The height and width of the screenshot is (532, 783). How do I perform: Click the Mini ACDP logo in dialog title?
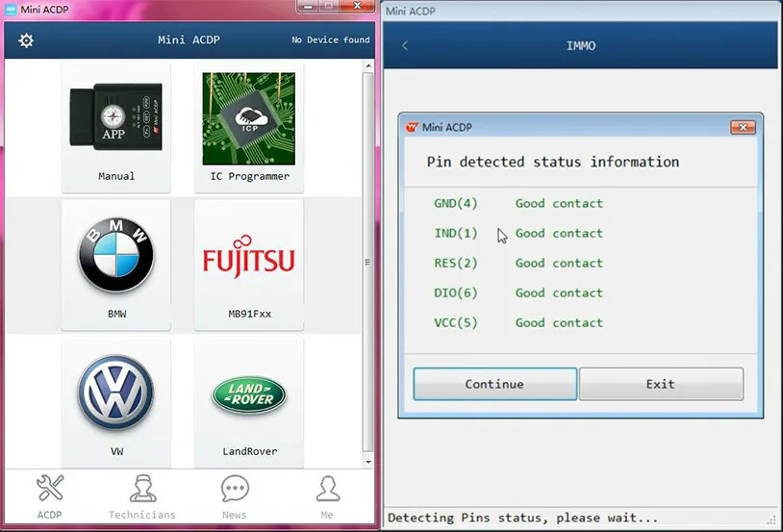[412, 127]
